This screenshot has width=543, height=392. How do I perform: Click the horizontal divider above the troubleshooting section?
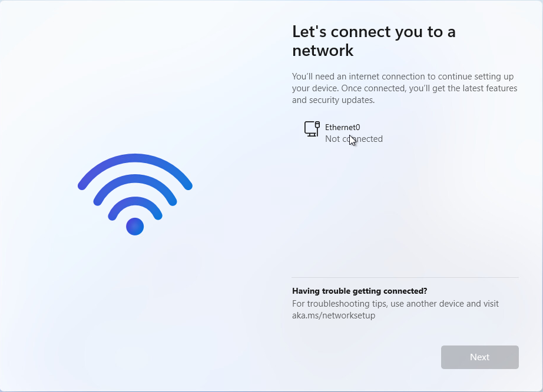pyautogui.click(x=405, y=277)
